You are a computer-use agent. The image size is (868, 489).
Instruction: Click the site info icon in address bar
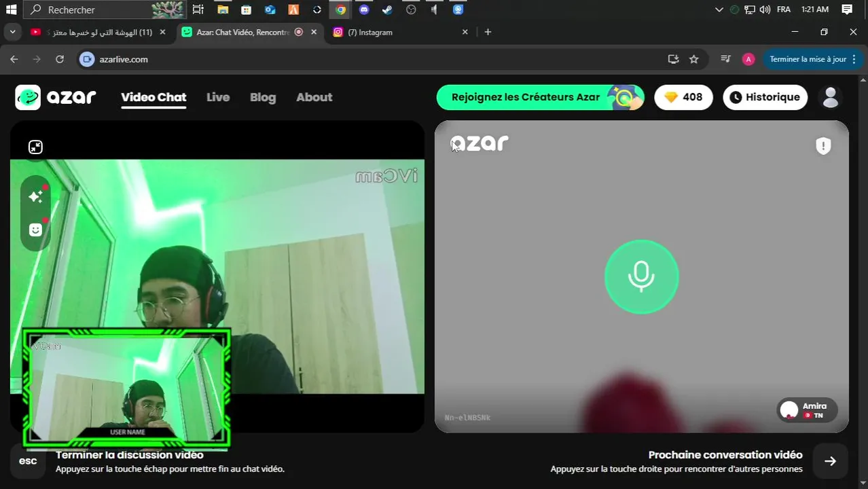pos(86,59)
